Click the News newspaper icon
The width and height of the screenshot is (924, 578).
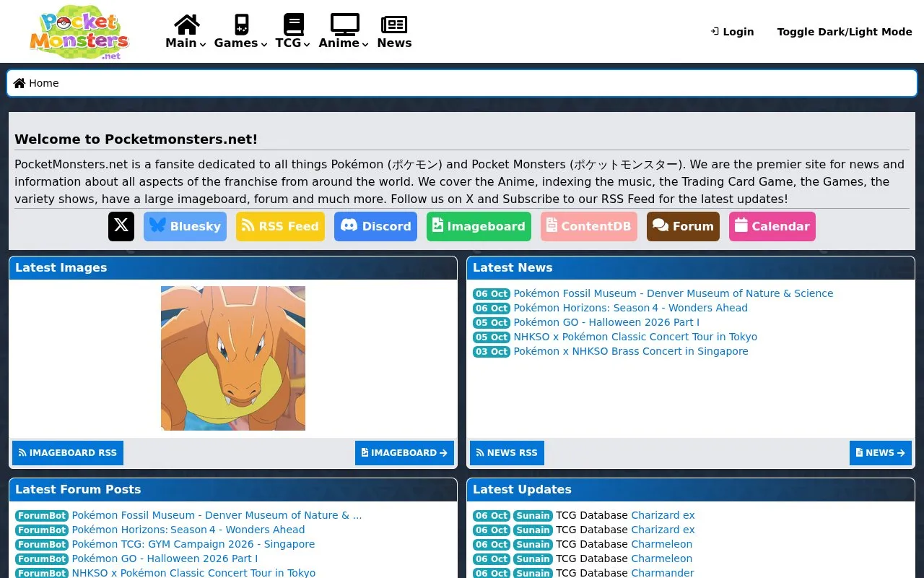394,25
